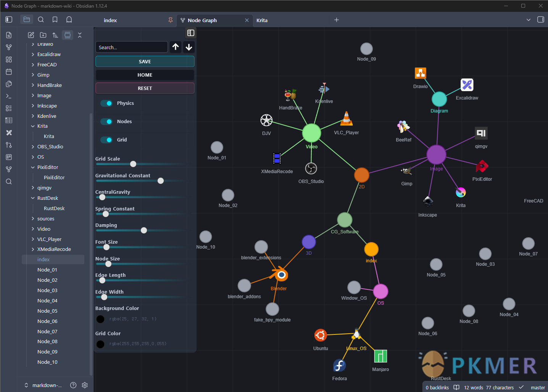Collapse all folders icon

[x=80, y=35]
